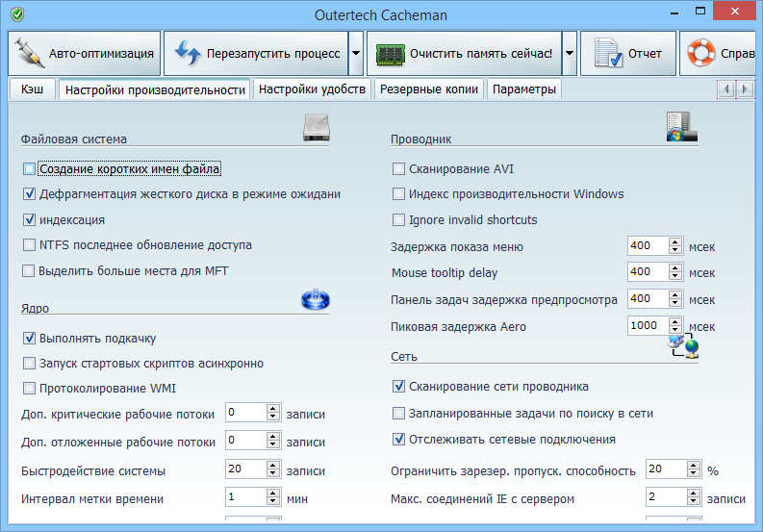Click the Mouse tooltip delay field
The image size is (763, 532).
649,271
